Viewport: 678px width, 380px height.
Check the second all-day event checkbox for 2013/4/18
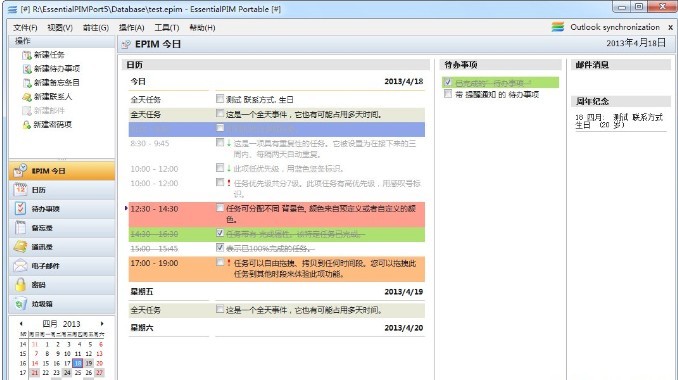220,114
